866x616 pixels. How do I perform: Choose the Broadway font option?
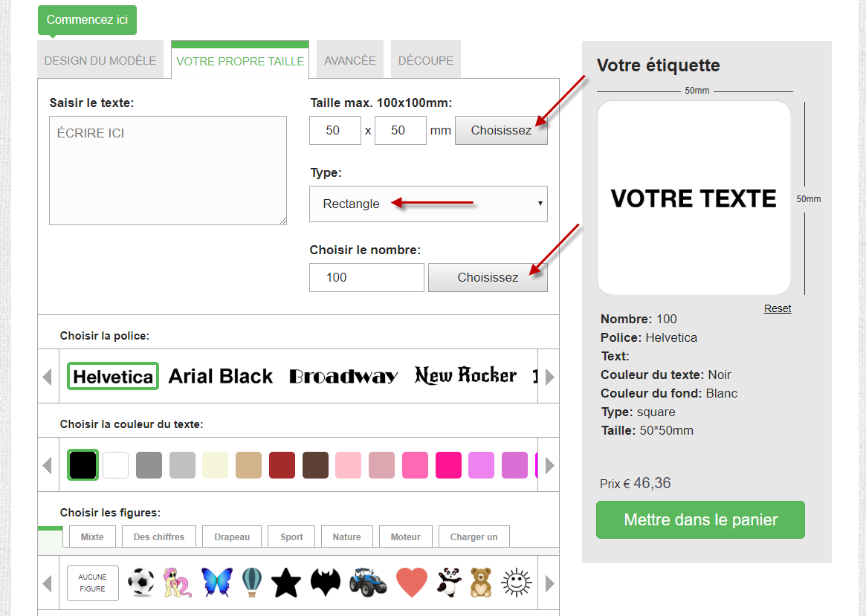tap(343, 376)
